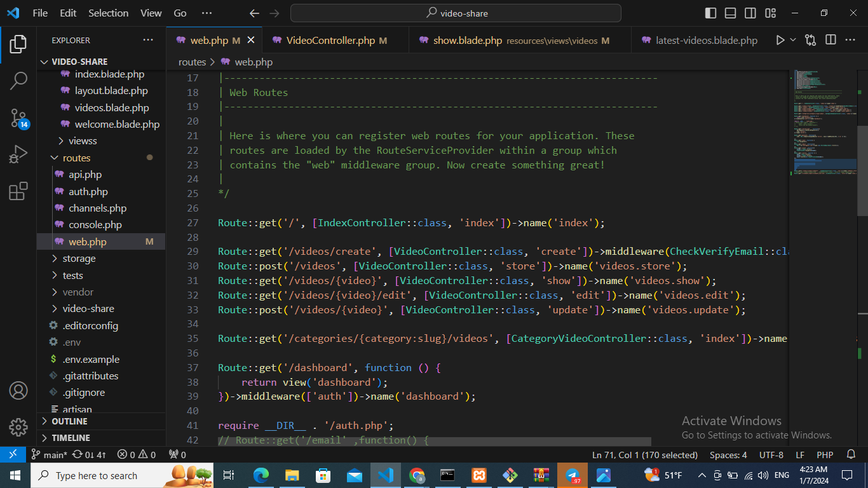Split the editor to the right

tap(831, 40)
